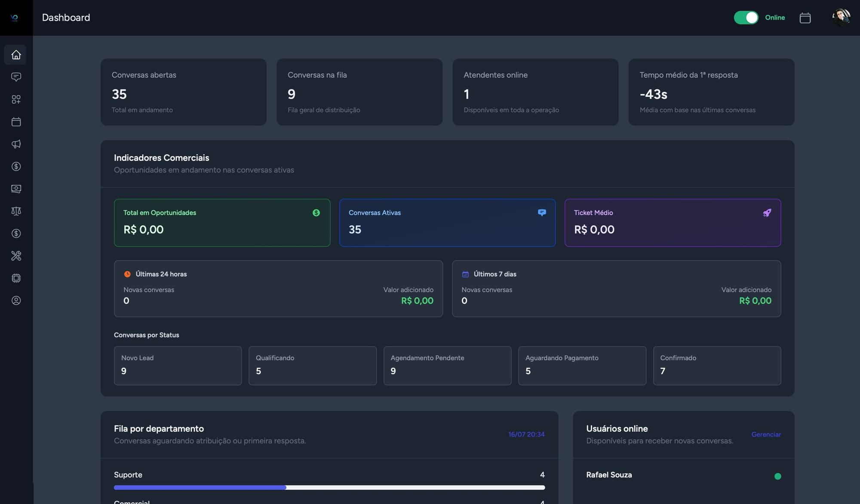Open the user avatar menu in header
Screen dimensions: 860x504
point(841,18)
